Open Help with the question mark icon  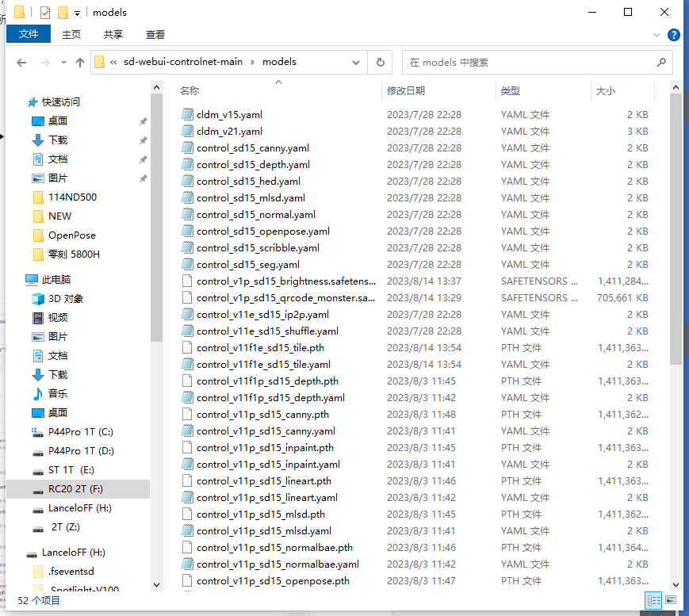672,35
